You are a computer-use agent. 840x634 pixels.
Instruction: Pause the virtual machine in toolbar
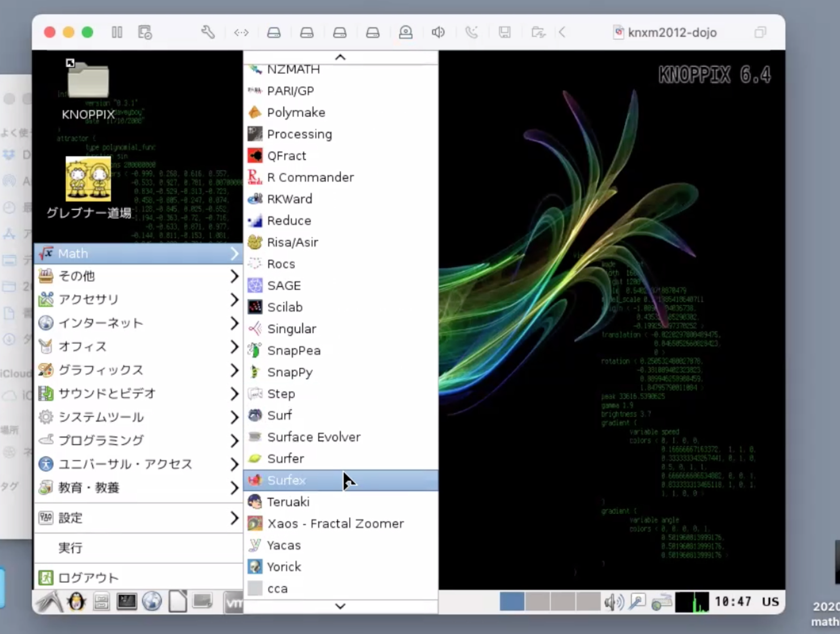117,32
